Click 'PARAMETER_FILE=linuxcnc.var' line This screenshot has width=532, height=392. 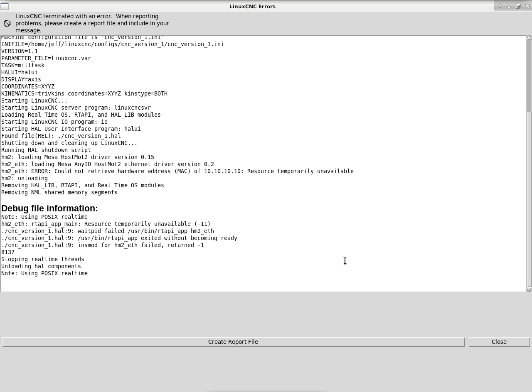(x=46, y=58)
